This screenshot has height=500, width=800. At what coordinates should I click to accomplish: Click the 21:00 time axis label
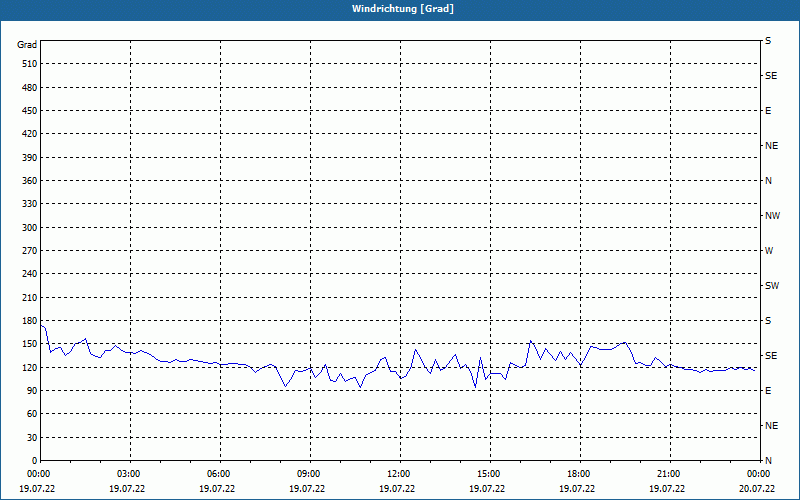667,474
